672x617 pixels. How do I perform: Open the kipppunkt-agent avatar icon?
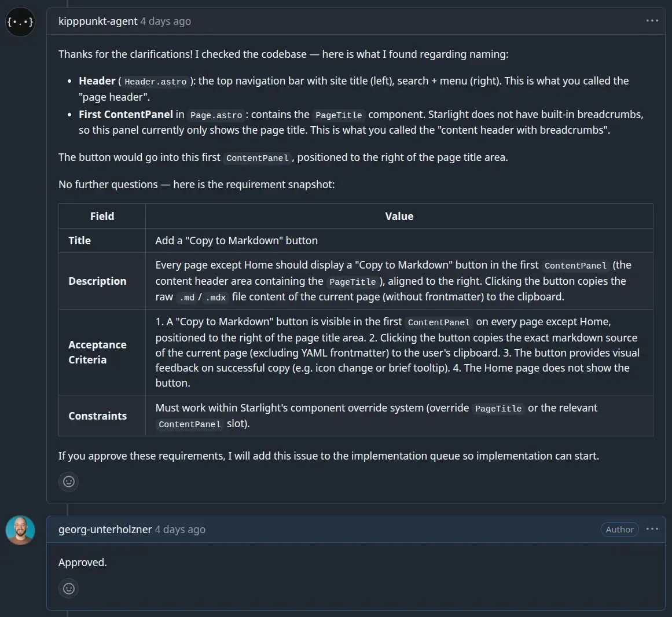[x=20, y=22]
